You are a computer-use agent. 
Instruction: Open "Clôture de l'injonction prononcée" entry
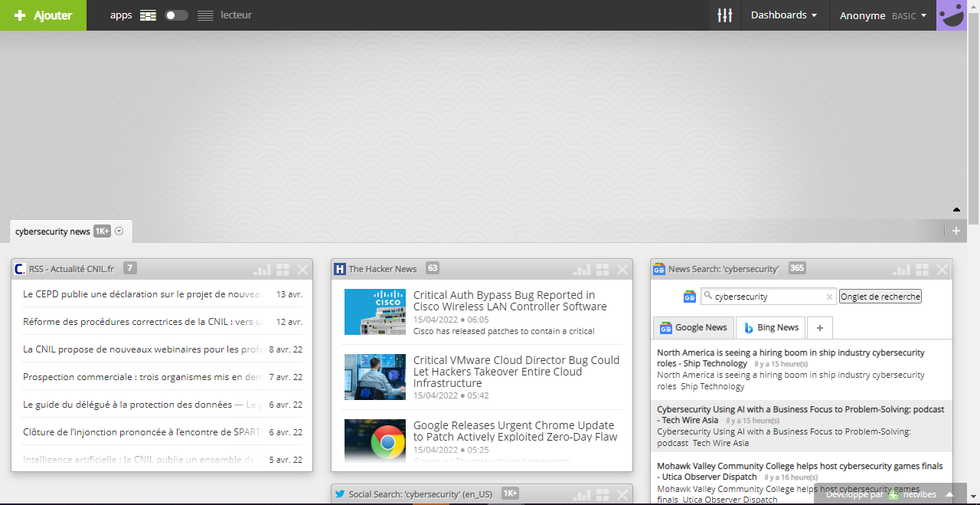tap(162, 431)
